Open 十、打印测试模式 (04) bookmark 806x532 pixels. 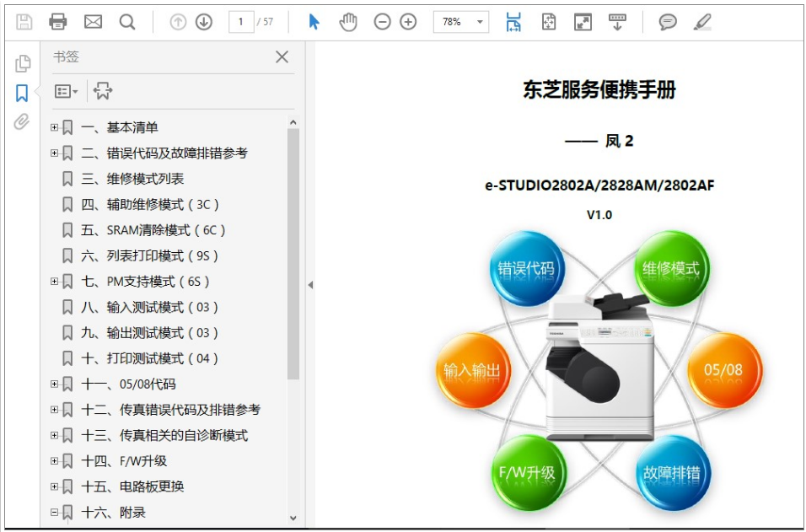tap(149, 358)
